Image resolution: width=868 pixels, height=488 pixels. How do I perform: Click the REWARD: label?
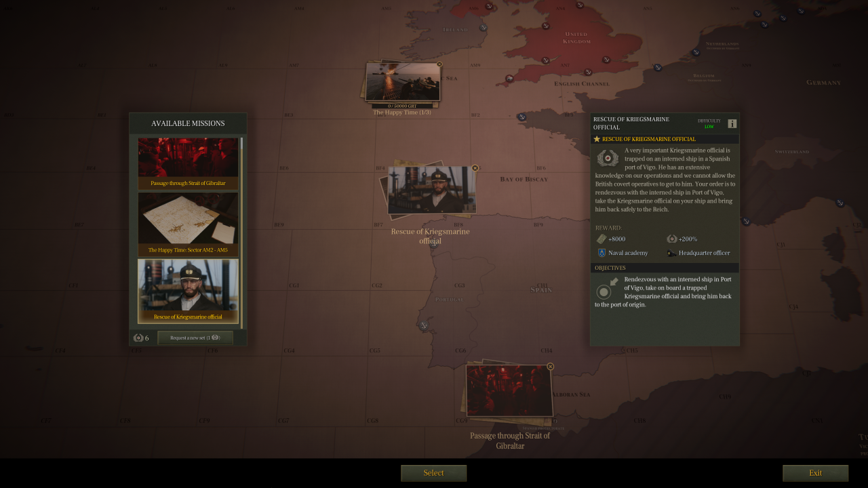[x=608, y=228]
